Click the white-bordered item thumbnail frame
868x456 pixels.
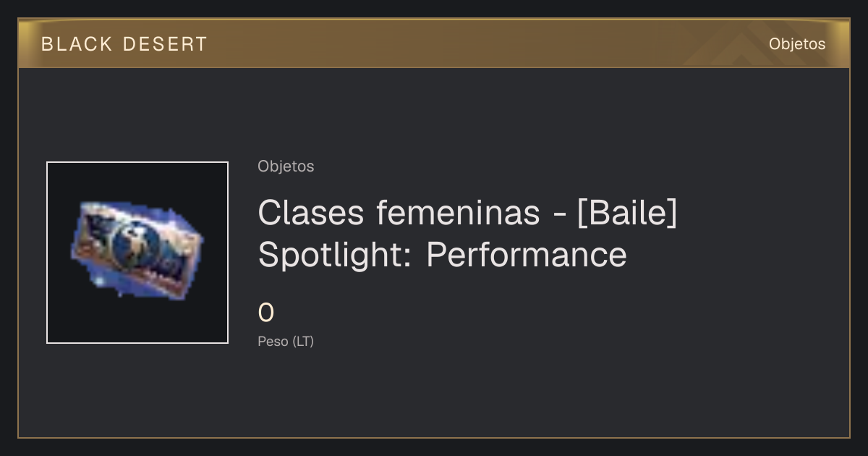[x=137, y=253]
